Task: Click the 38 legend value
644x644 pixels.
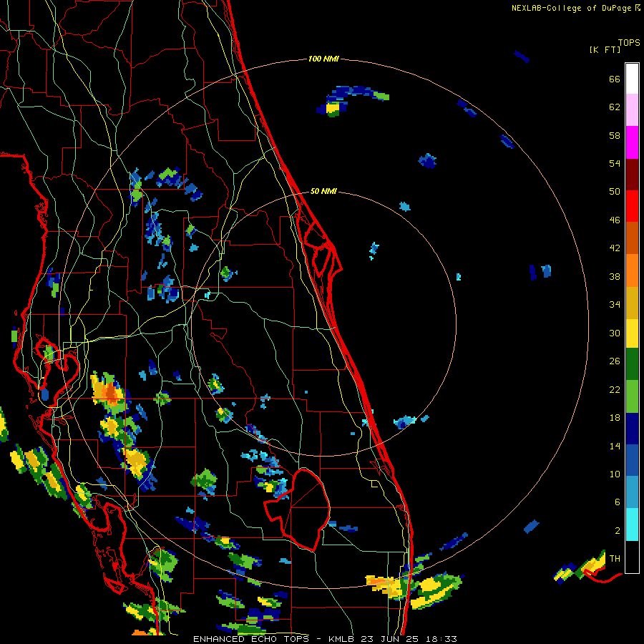Action: click(x=615, y=277)
